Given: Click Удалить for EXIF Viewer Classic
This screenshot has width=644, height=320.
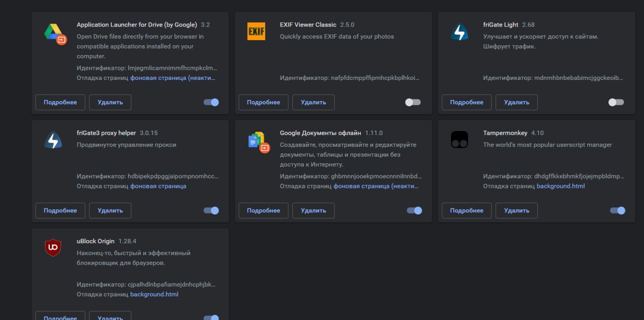Looking at the screenshot, I should click(313, 102).
